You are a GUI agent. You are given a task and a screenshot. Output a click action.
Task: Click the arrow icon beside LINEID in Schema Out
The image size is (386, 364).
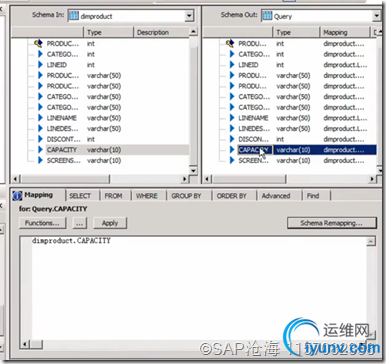click(232, 65)
